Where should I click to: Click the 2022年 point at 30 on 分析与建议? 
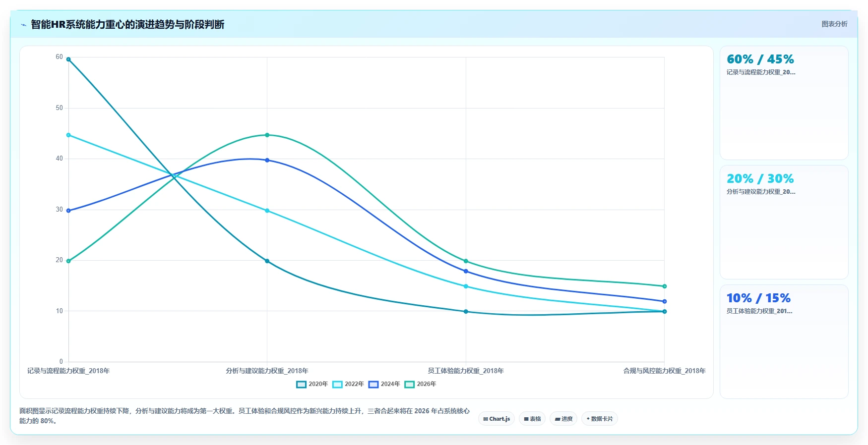[x=267, y=211]
